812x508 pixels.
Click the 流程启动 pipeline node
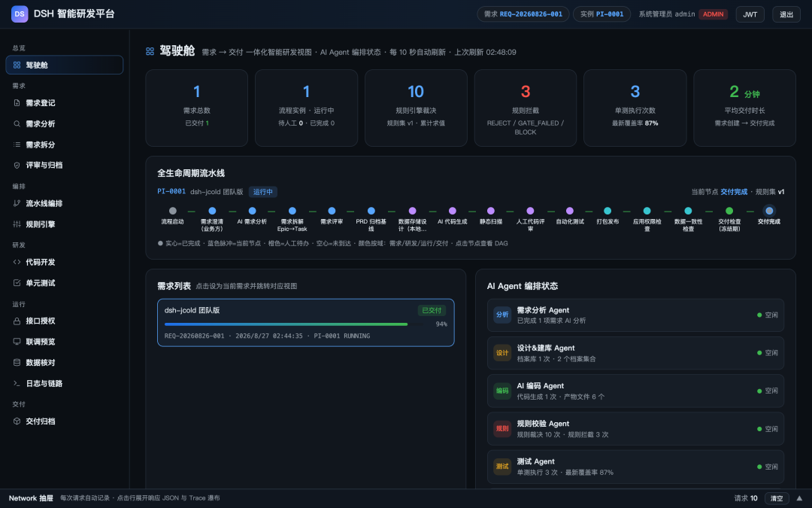[x=172, y=211]
